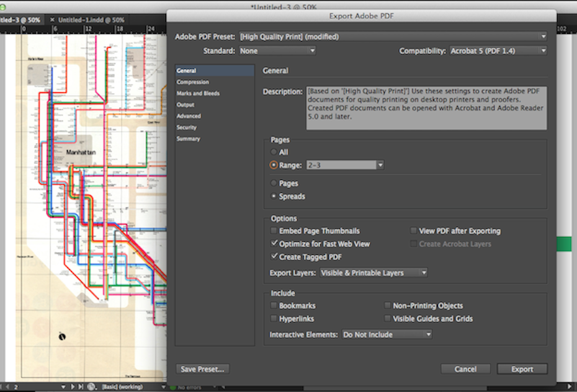Viewport: 577px width, 392px height.
Task: Uncheck Optimize for Fast Web View
Action: click(x=274, y=244)
